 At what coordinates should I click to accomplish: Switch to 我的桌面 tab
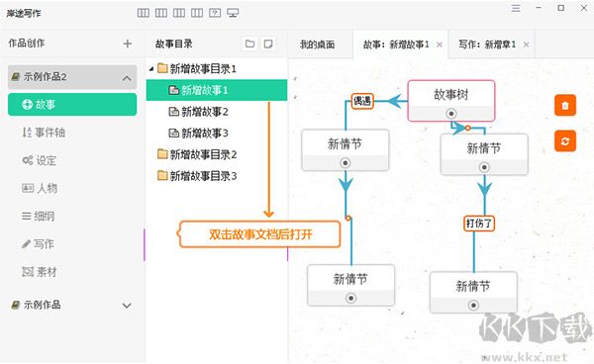318,45
